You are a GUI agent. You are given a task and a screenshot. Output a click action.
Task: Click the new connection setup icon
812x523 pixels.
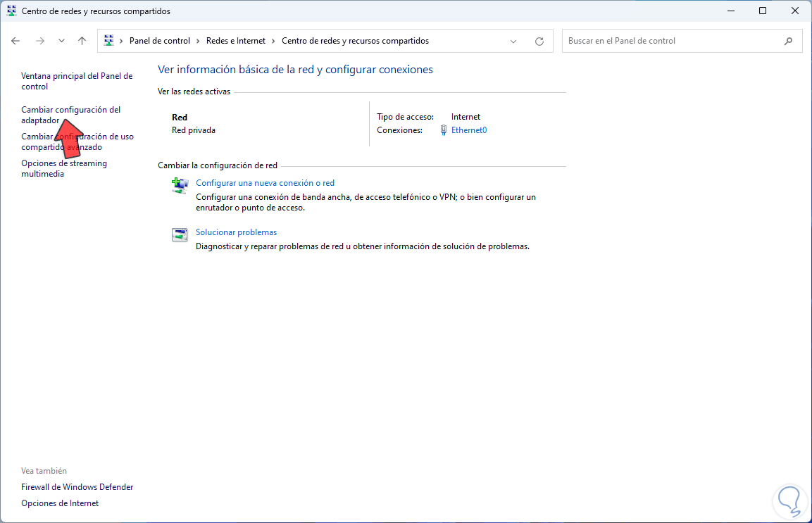click(180, 185)
